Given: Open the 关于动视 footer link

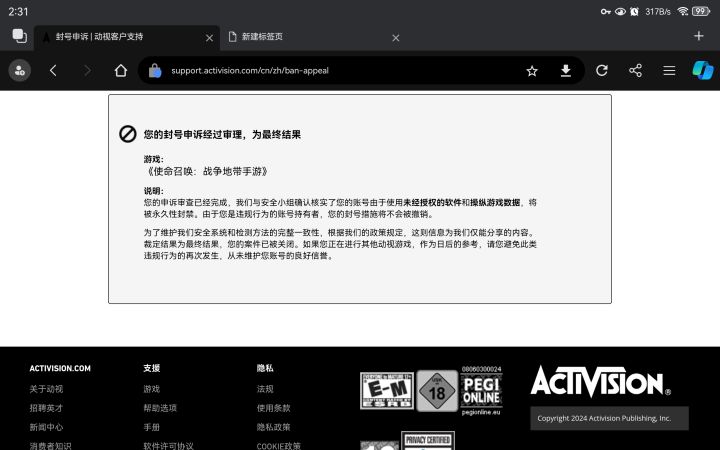Looking at the screenshot, I should [46, 389].
